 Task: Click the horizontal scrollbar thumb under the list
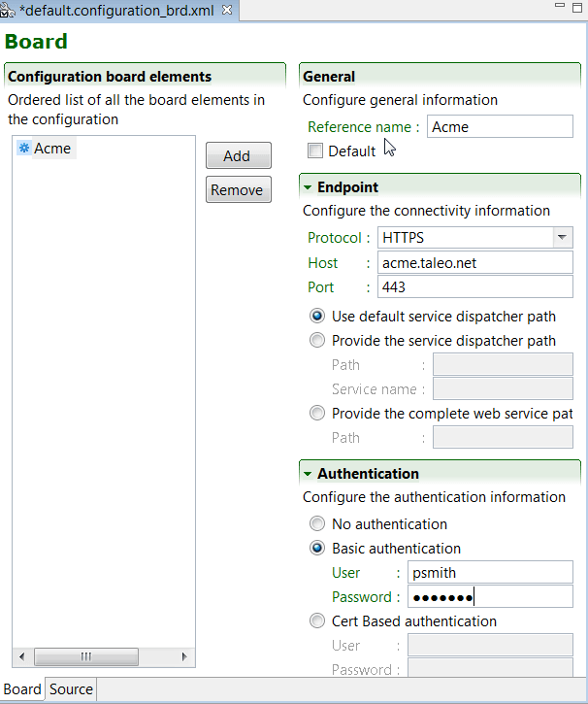[x=85, y=657]
